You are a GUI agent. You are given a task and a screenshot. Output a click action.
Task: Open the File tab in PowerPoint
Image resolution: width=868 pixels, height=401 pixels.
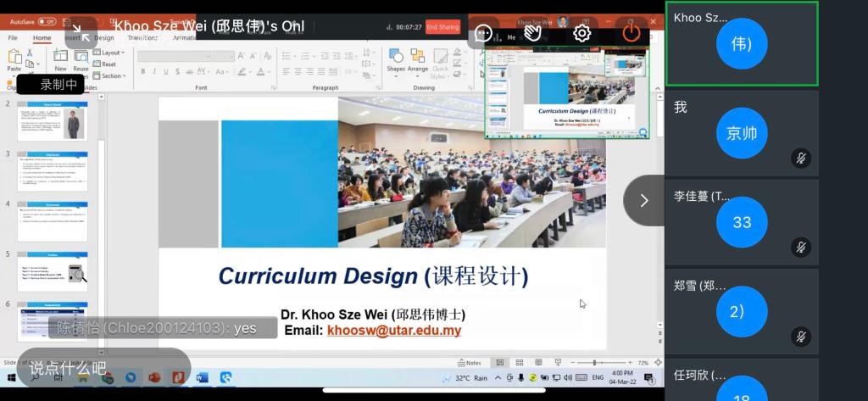pyautogui.click(x=13, y=37)
